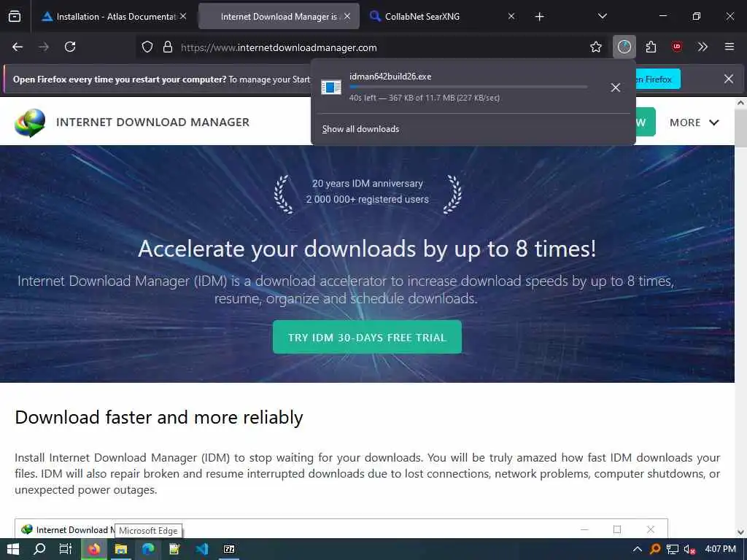
Task: Open Windows Start menu
Action: 13,549
